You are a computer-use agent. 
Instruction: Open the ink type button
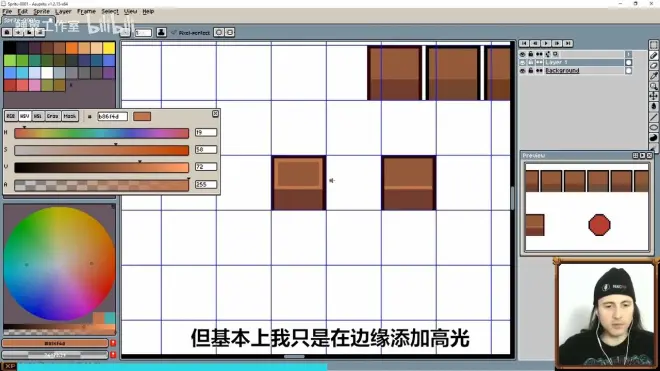click(x=161, y=32)
